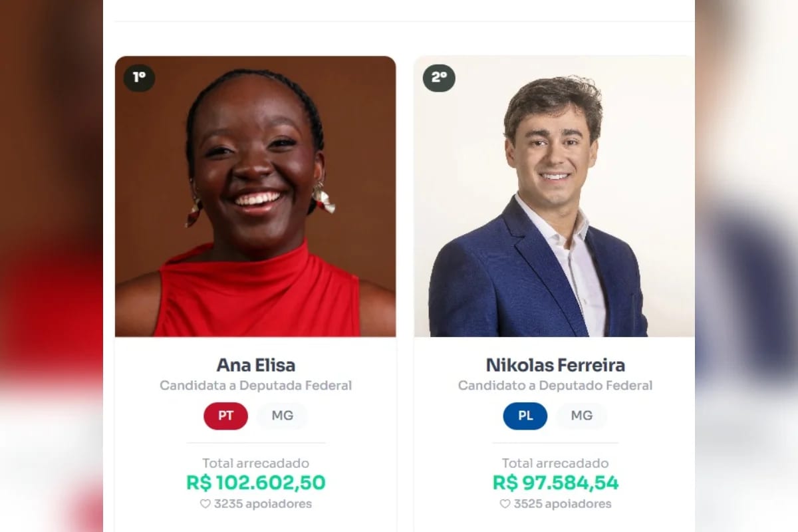Click MG state tag under Ana Elisa
The width and height of the screenshot is (798, 532).
(x=282, y=416)
